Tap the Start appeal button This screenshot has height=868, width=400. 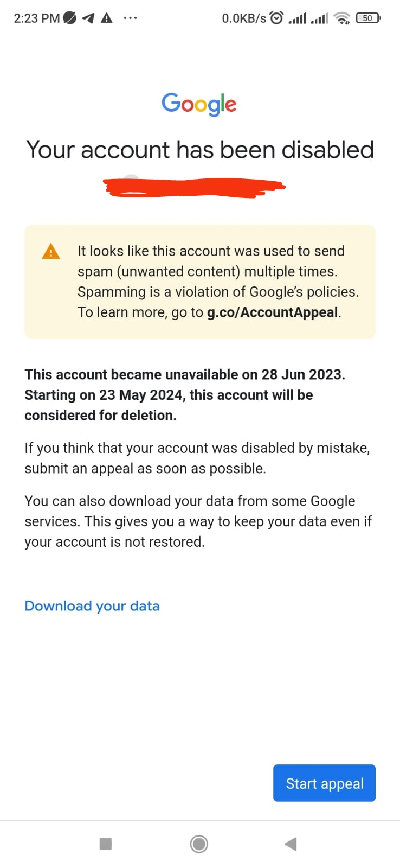coord(324,783)
